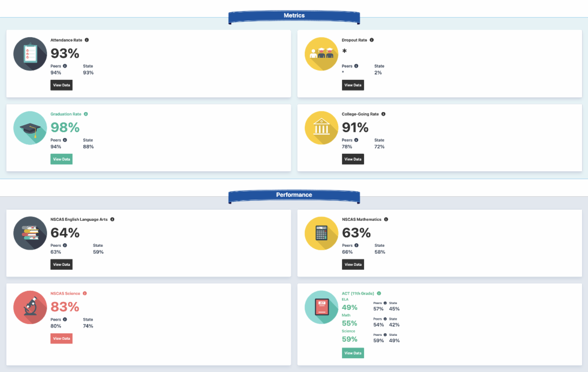Click the NSCAS Science microscope icon
This screenshot has height=372, width=588.
(30, 307)
